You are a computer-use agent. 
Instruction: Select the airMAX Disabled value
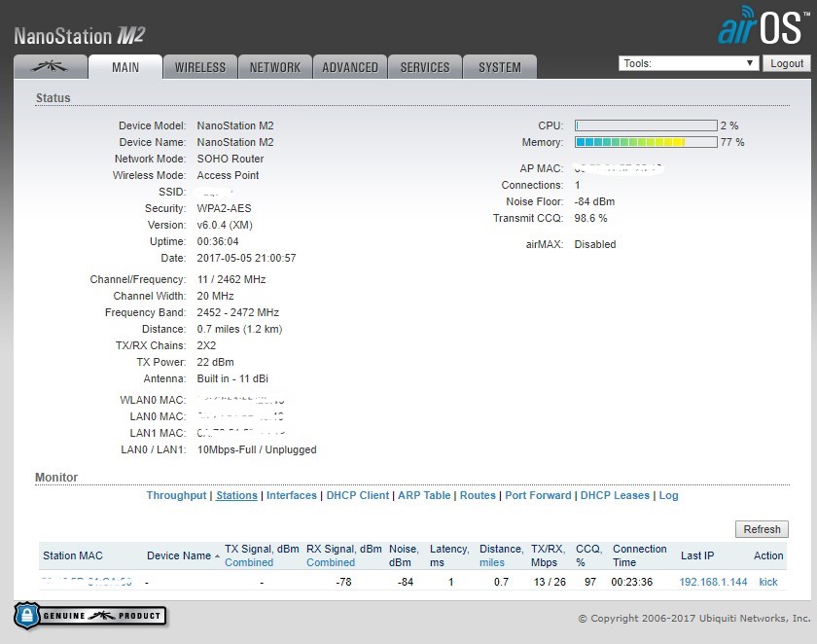[594, 244]
